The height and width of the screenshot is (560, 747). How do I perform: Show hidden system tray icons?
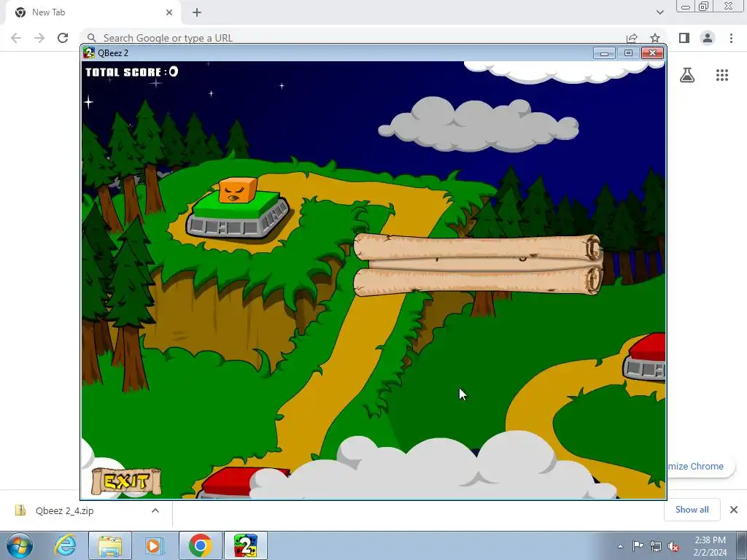pos(620,546)
